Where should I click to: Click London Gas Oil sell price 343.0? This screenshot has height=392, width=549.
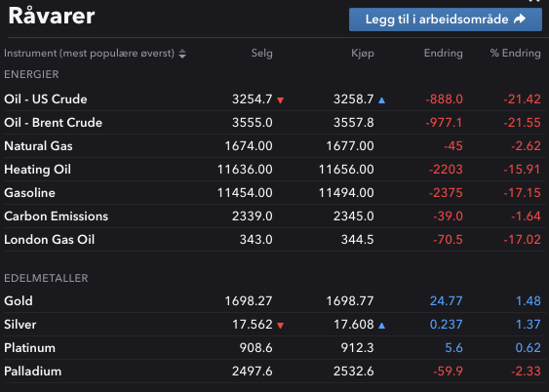tap(255, 240)
